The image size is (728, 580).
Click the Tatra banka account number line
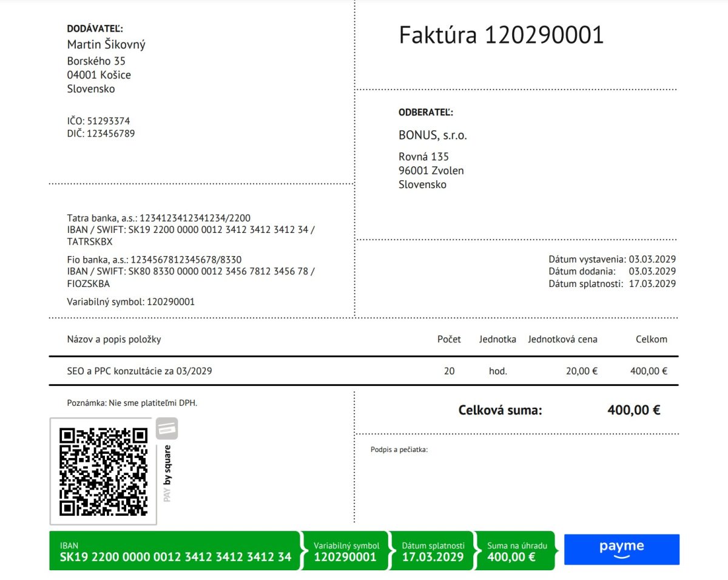click(x=158, y=218)
